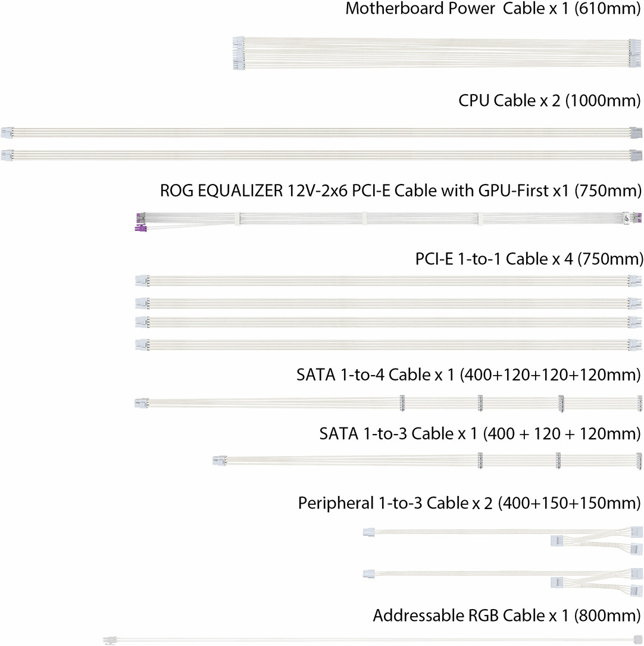
Task: Click the fourth PCI-E 1-to-1 cable image
Action: 388,345
